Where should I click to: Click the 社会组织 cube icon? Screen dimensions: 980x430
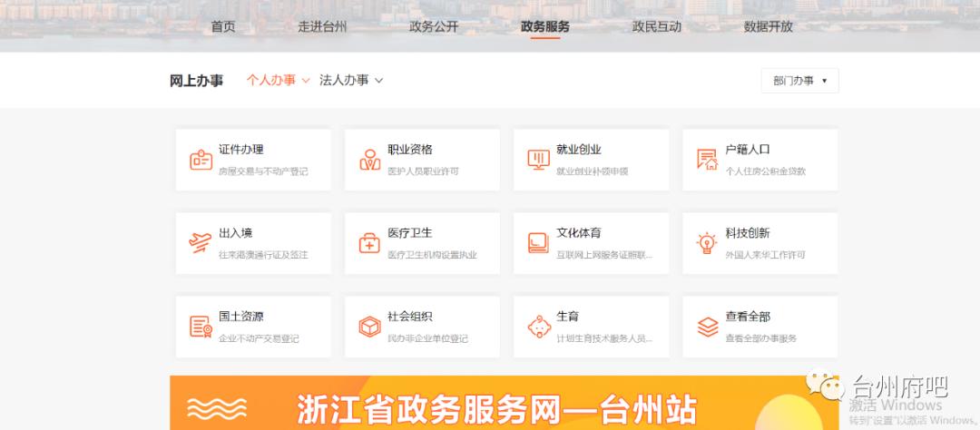point(369,327)
